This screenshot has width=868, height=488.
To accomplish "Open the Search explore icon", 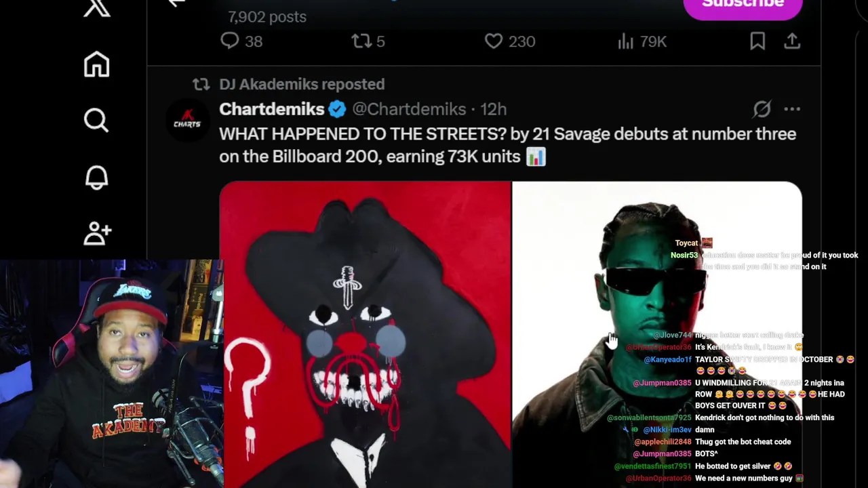I will click(96, 121).
